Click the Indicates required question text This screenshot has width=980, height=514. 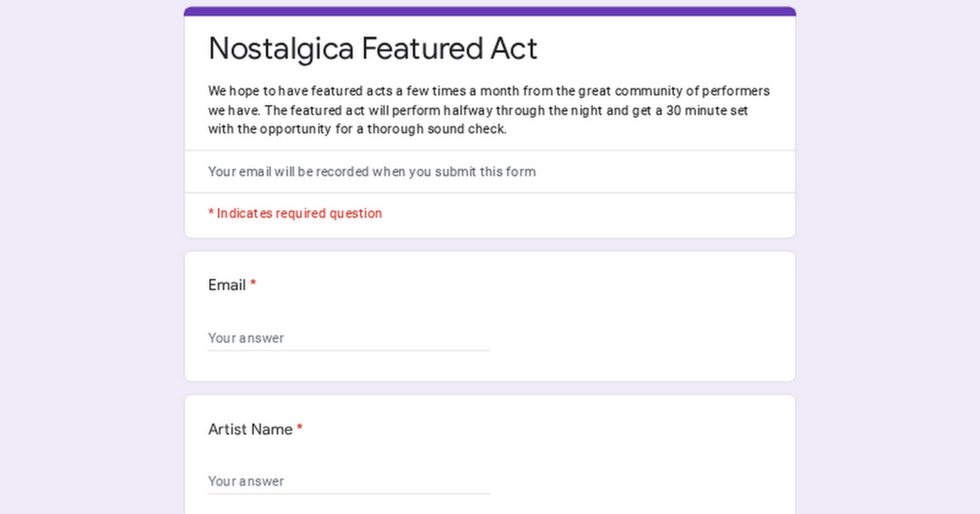click(299, 213)
